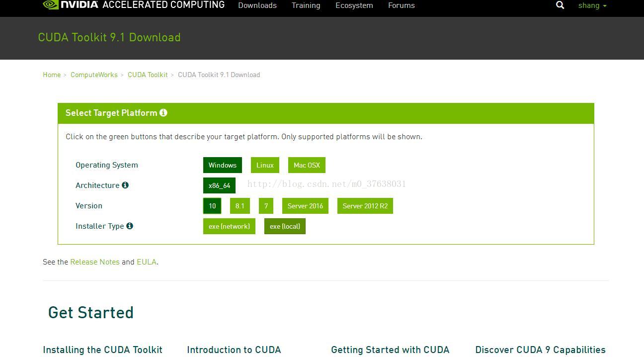Click the Version row label
The height and width of the screenshot is (357, 644).
click(x=89, y=206)
